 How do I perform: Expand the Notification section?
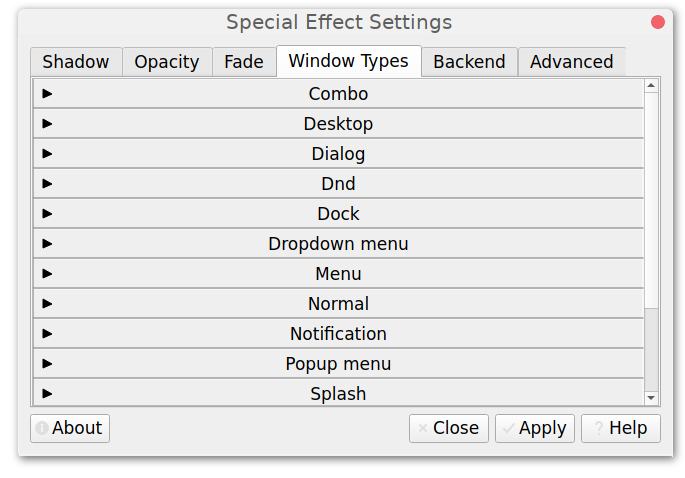pos(47,334)
